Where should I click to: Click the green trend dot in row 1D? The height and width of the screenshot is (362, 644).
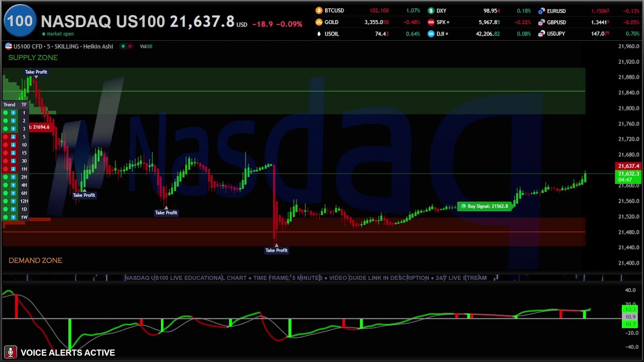tap(6, 209)
